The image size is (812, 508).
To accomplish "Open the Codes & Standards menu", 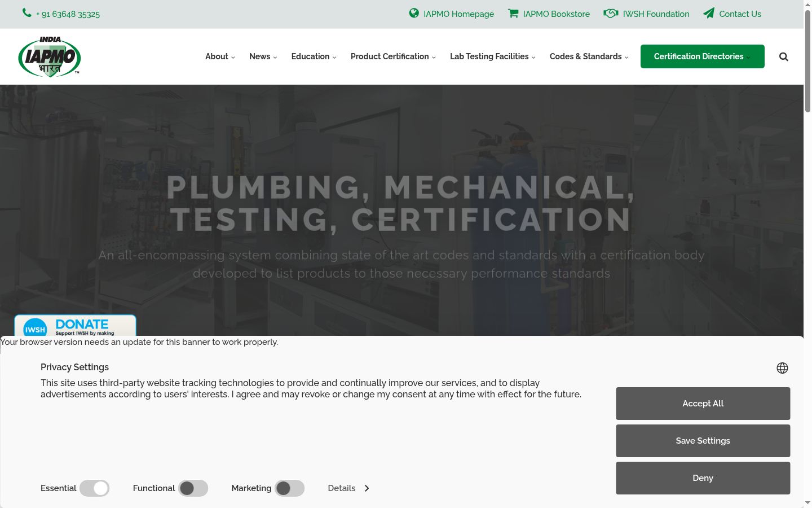I will pos(589,56).
